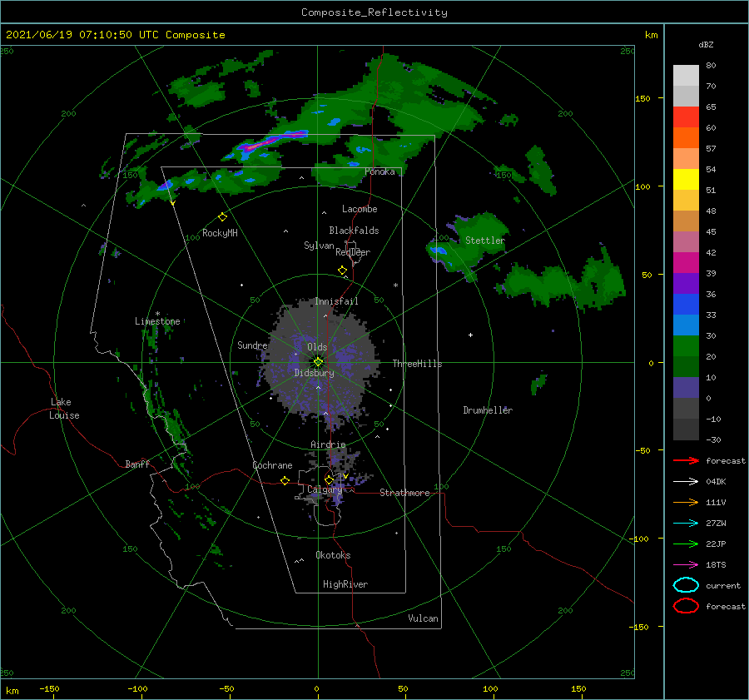Click the dBZ scale heading

point(706,44)
